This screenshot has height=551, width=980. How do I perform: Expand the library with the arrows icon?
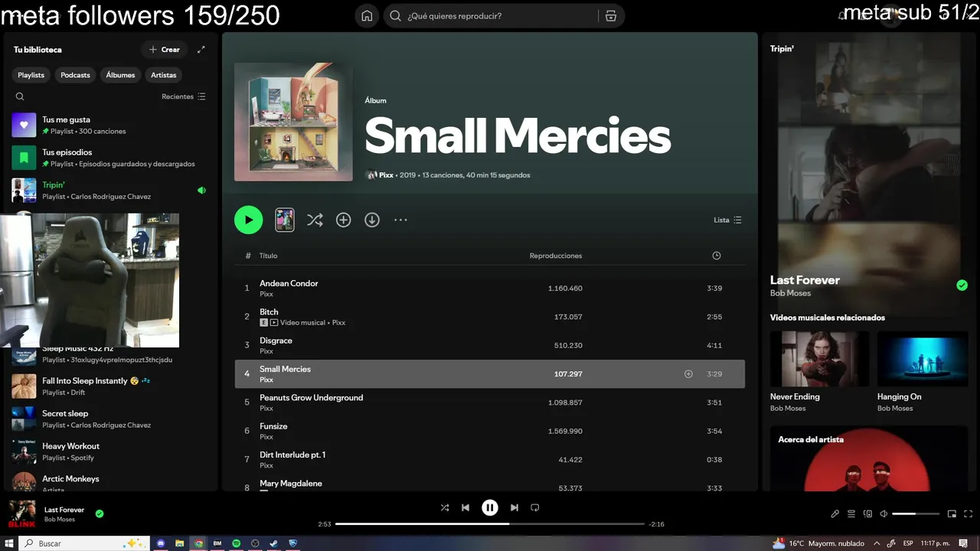(x=201, y=50)
